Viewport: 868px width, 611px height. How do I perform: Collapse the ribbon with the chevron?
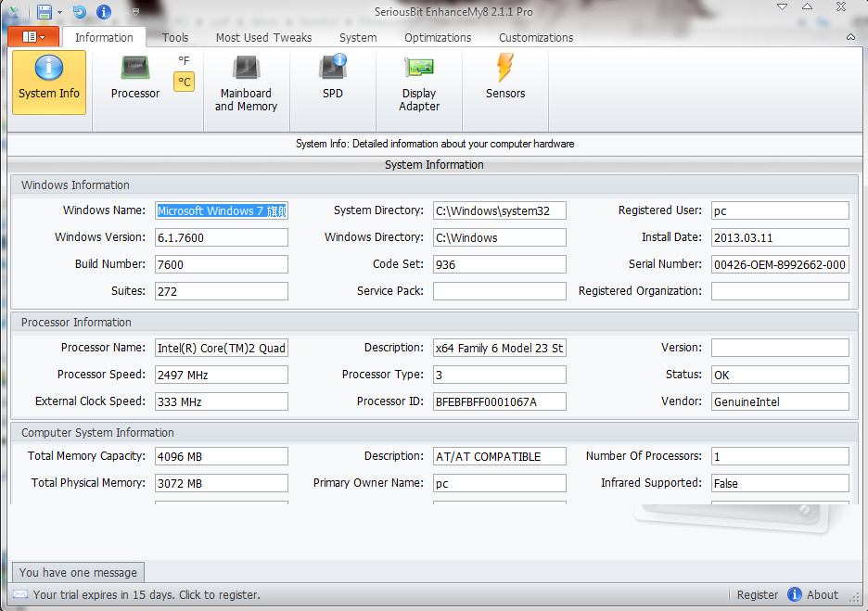[850, 37]
